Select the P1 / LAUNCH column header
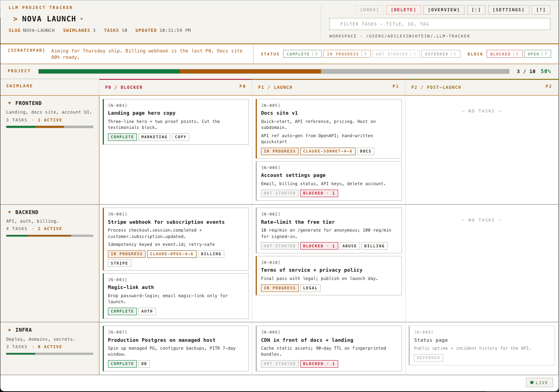 (x=275, y=87)
